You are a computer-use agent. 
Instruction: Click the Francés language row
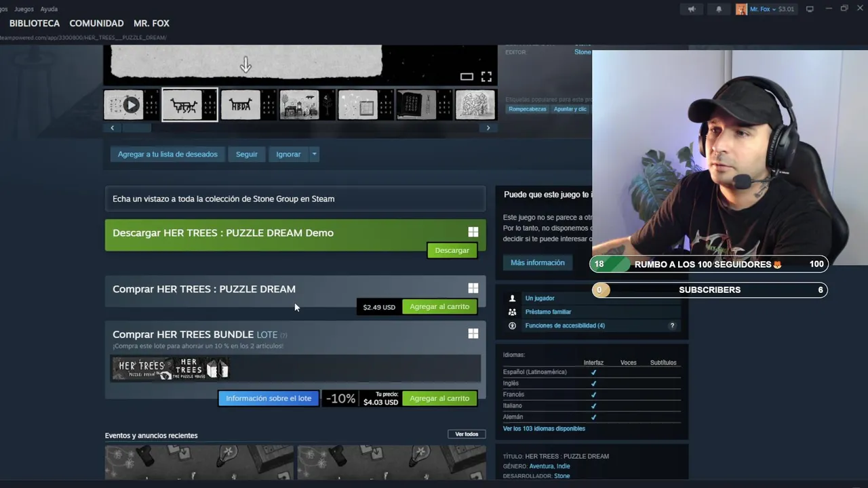coord(591,394)
